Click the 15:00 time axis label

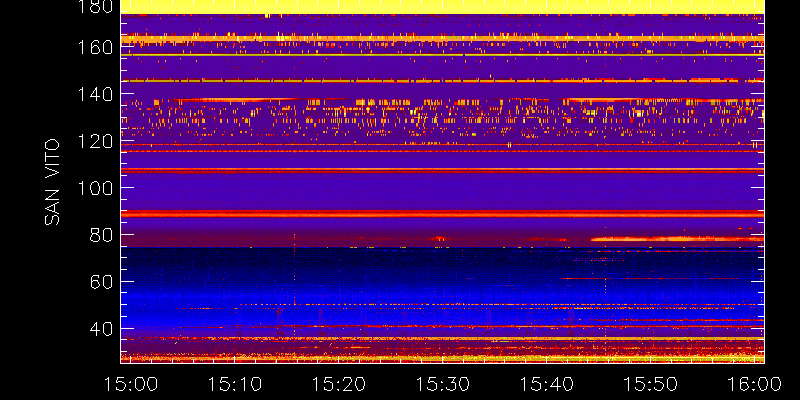[131, 384]
